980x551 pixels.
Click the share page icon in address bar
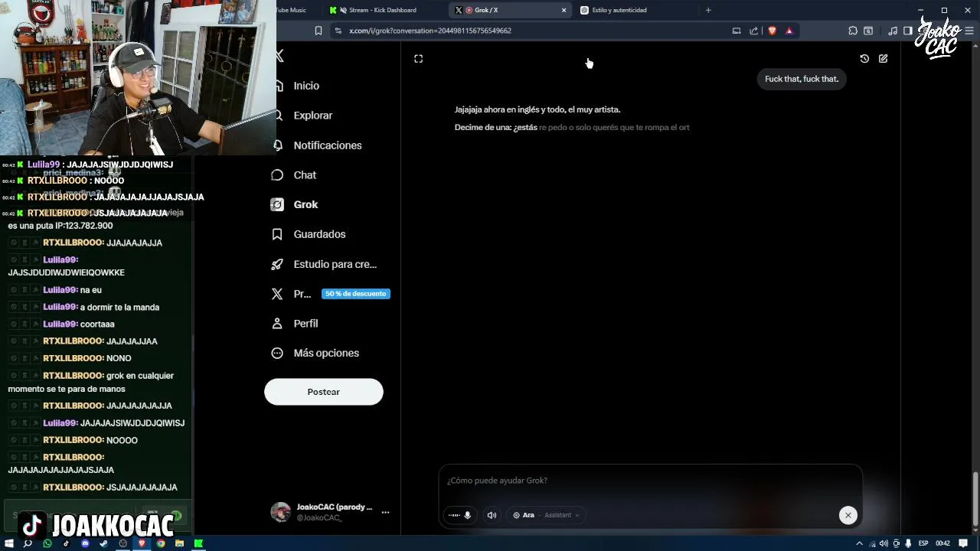coord(753,31)
